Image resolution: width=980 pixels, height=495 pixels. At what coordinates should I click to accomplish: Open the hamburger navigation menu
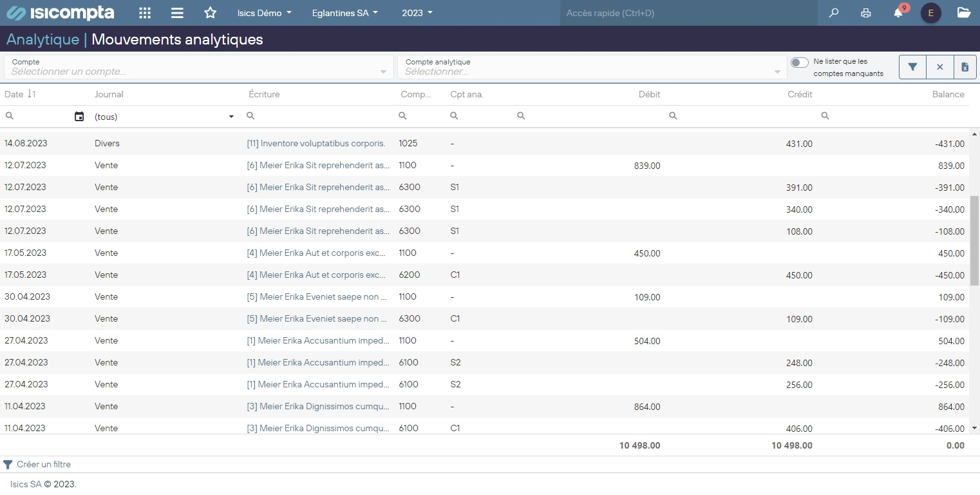click(178, 13)
